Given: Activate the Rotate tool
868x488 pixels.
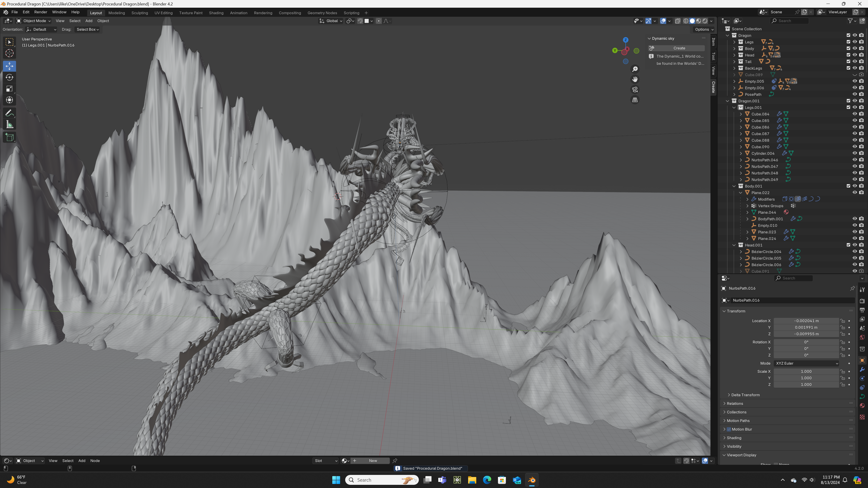Looking at the screenshot, I should [9, 77].
